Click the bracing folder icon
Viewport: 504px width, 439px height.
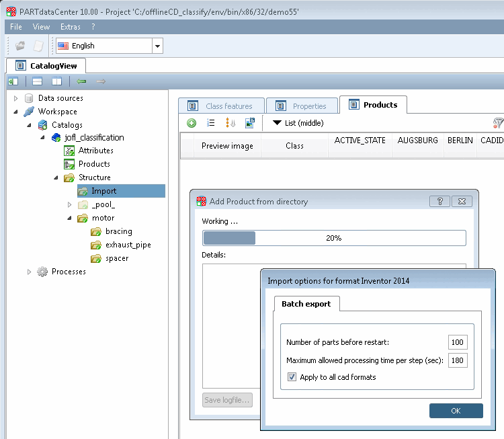96,231
